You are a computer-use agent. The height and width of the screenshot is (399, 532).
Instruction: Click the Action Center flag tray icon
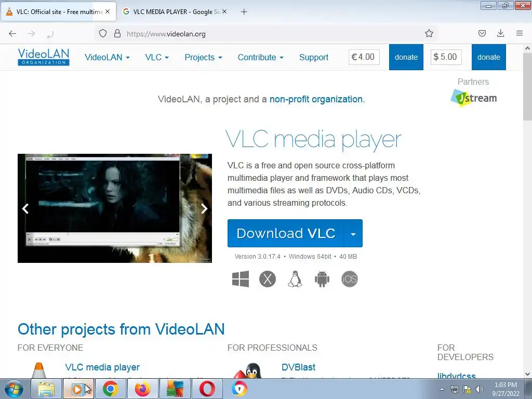coord(467,389)
